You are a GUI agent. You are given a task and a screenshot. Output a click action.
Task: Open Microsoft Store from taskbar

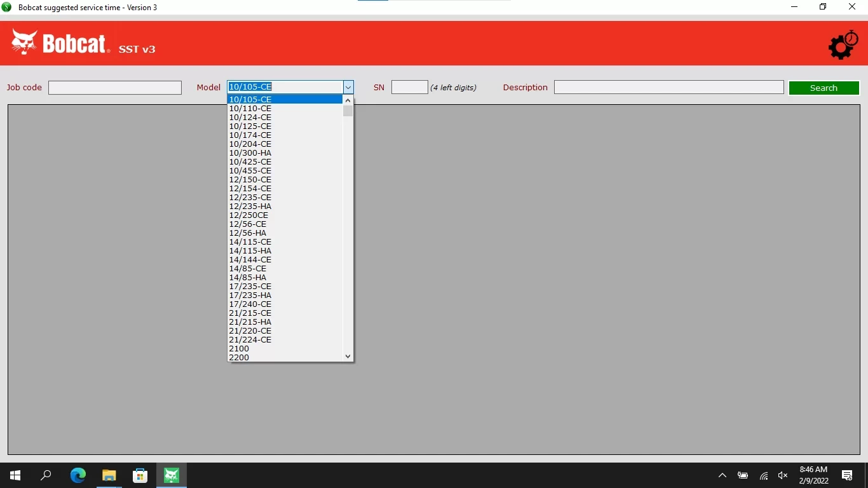pos(140,475)
